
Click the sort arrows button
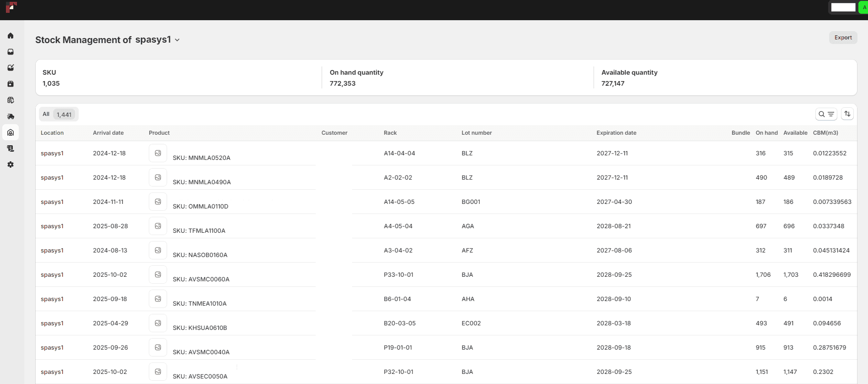pos(847,114)
